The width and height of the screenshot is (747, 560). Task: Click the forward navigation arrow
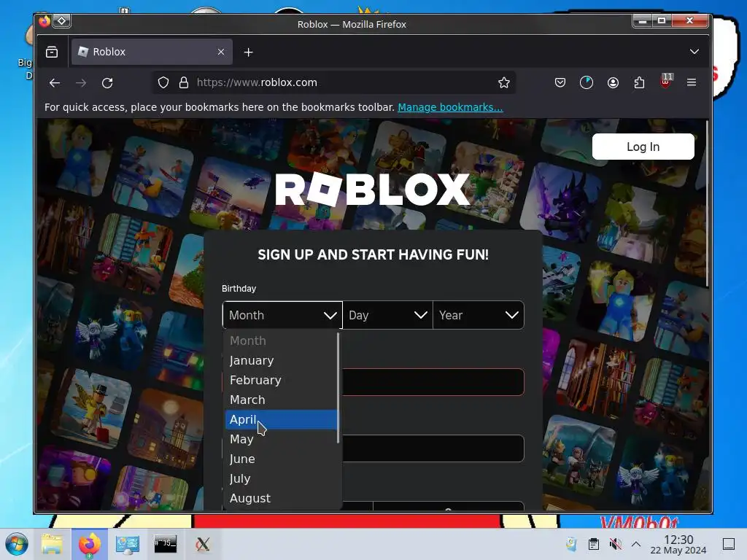81,83
